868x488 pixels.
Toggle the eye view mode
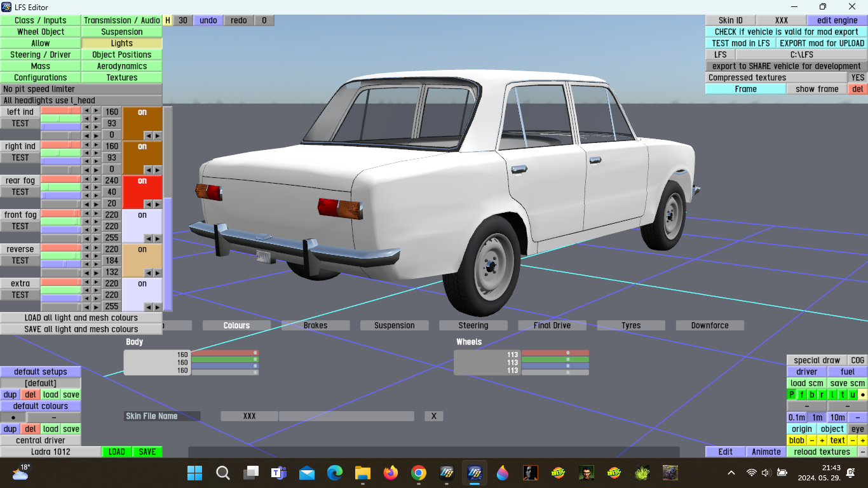(858, 429)
